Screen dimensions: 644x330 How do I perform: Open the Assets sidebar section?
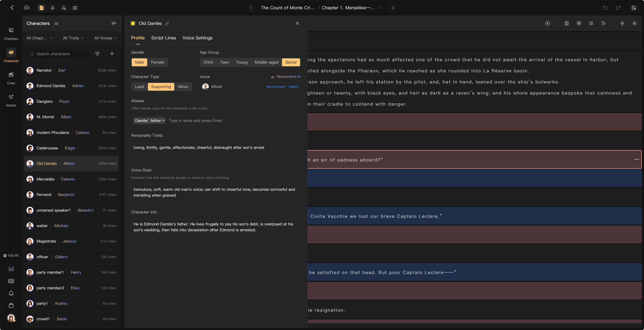[x=11, y=101]
